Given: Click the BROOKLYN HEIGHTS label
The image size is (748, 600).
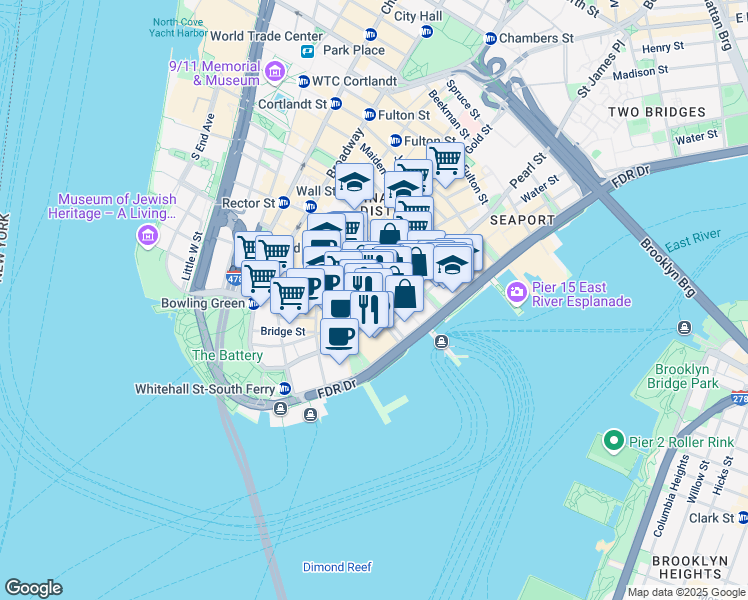Looking at the screenshot, I should point(690,567).
